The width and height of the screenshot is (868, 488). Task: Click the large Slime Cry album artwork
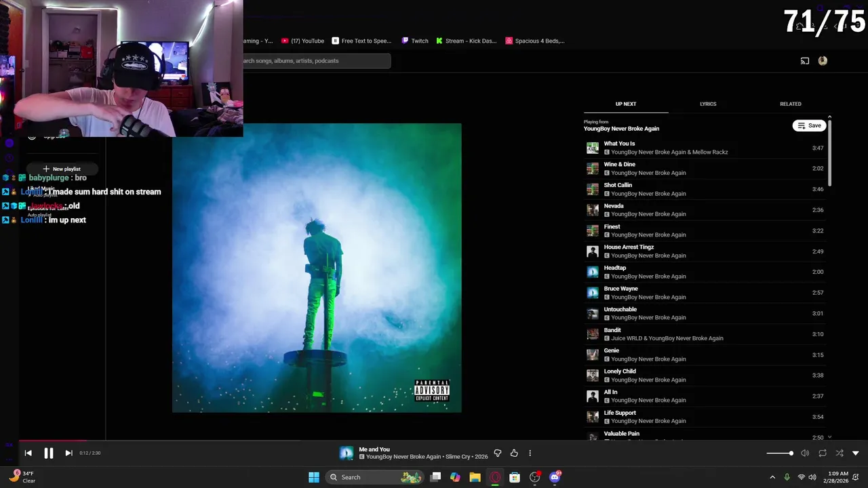point(317,268)
